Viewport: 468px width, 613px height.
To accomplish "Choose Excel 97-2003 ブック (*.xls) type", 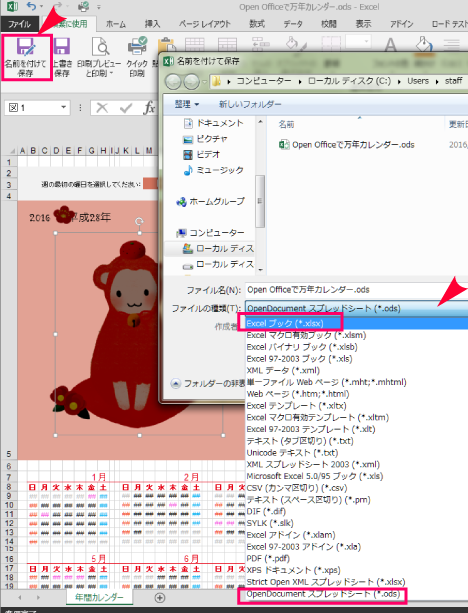I will 299,358.
